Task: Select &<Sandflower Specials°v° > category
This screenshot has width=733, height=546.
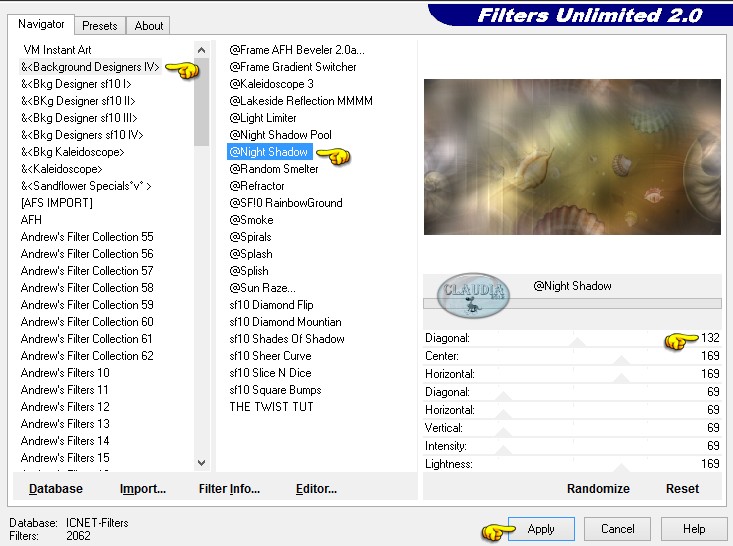Action: click(86, 186)
